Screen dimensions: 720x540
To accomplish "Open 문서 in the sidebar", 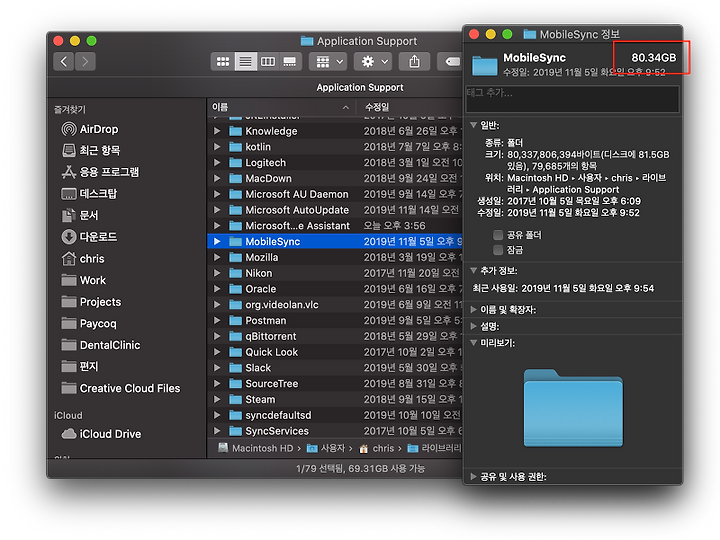I will (x=80, y=215).
